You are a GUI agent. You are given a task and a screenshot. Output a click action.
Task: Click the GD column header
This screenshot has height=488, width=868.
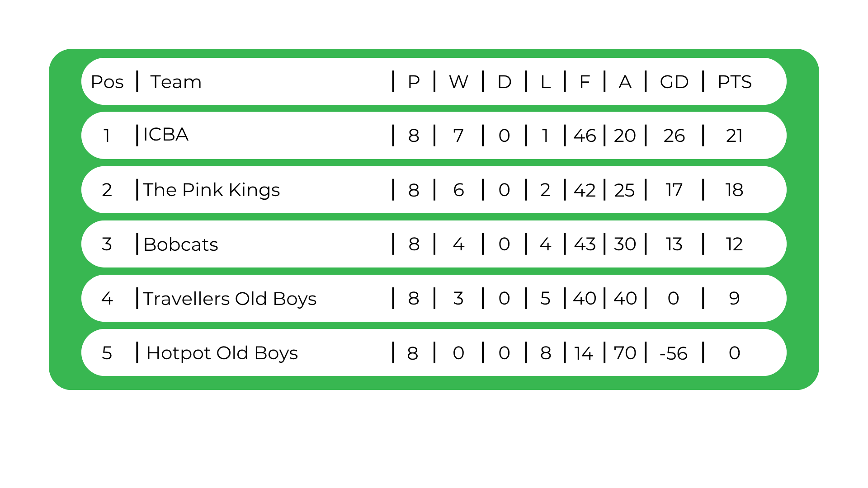(674, 82)
